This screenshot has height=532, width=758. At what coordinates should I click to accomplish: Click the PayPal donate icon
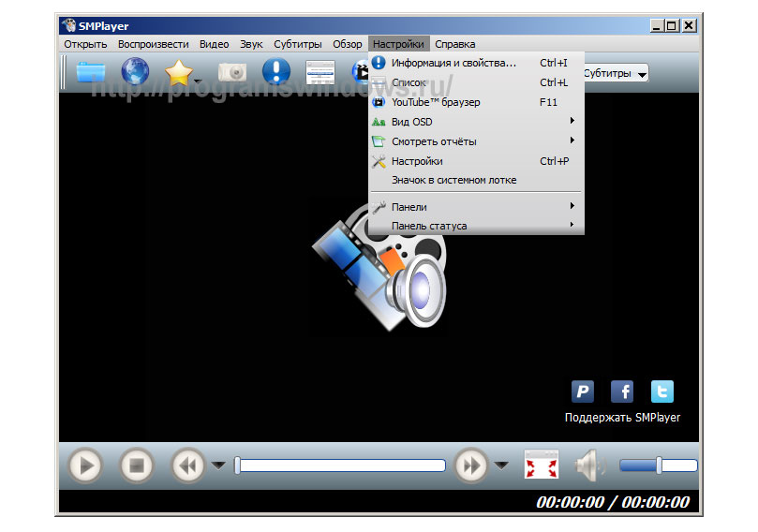coord(583,392)
